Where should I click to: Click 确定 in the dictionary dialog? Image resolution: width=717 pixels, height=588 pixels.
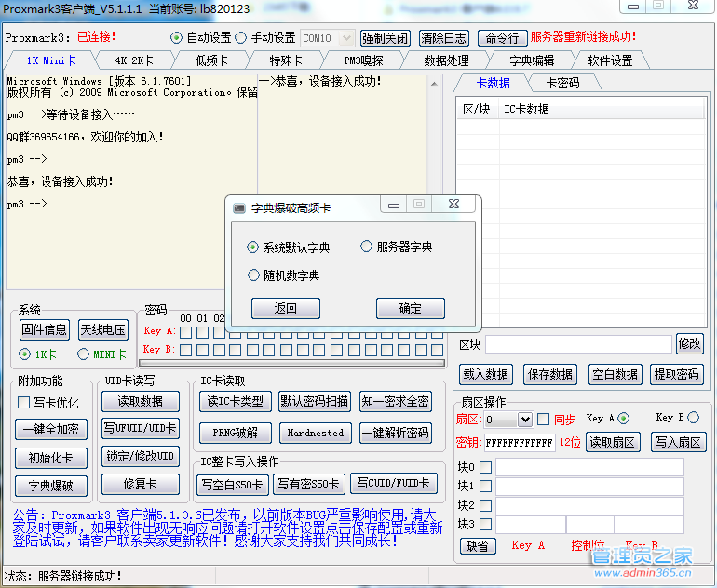coord(410,308)
